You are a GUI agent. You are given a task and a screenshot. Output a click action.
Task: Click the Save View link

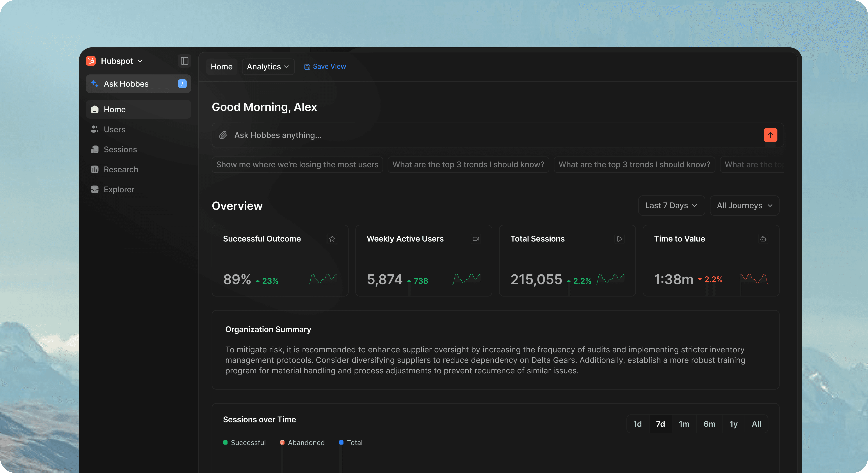[325, 66]
